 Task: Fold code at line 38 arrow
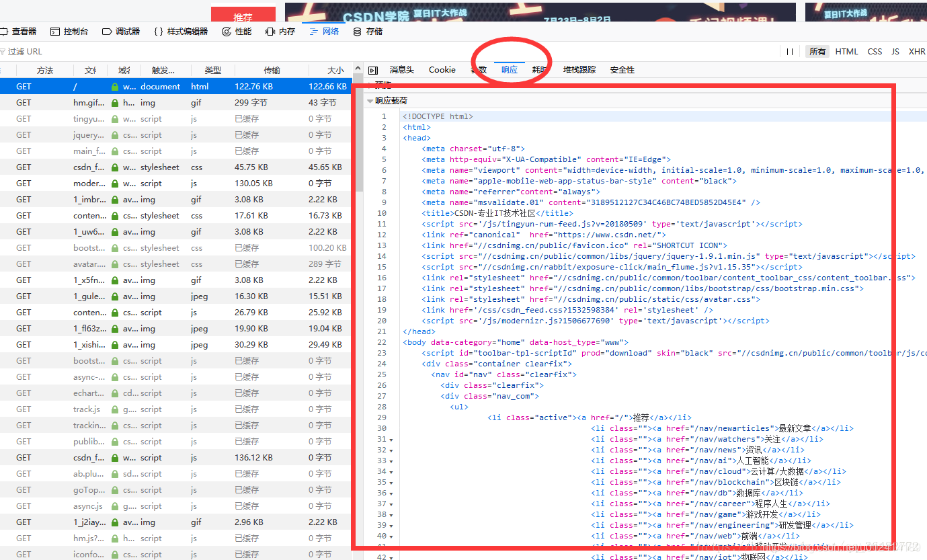[391, 515]
